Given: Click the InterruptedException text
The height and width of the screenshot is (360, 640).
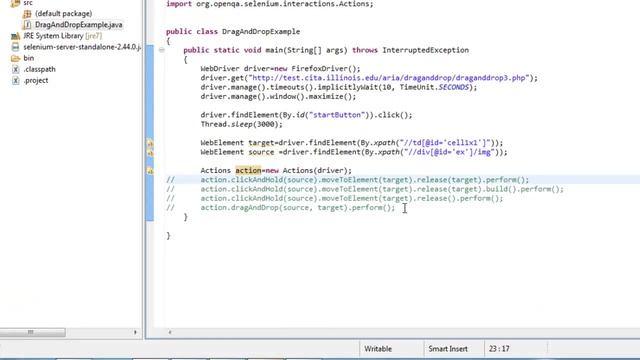Looking at the screenshot, I should [425, 50].
